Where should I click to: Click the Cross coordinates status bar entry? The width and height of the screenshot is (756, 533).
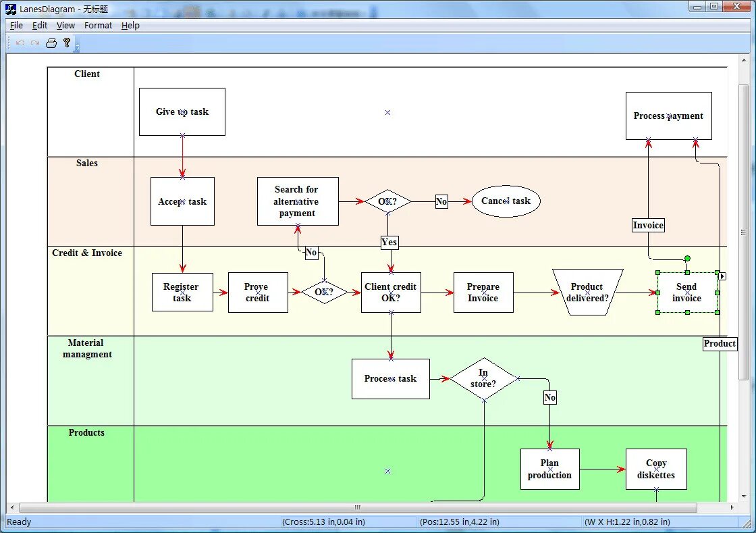point(323,522)
